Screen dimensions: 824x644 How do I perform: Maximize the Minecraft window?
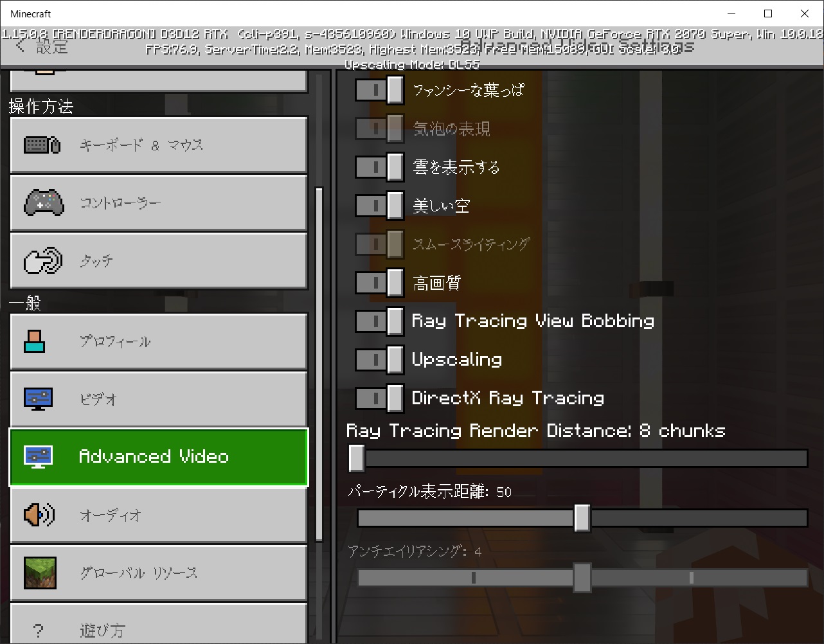click(768, 13)
